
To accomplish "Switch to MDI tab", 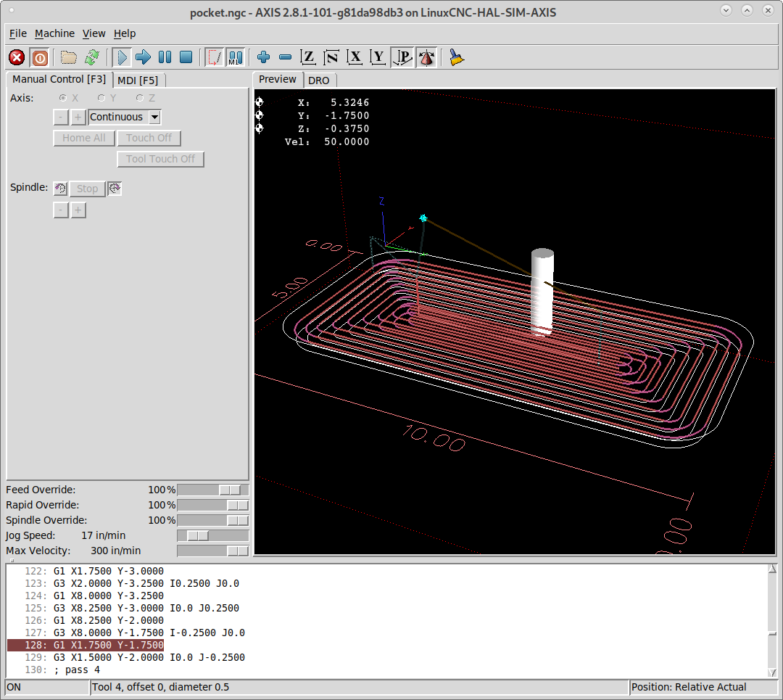I will coord(138,81).
